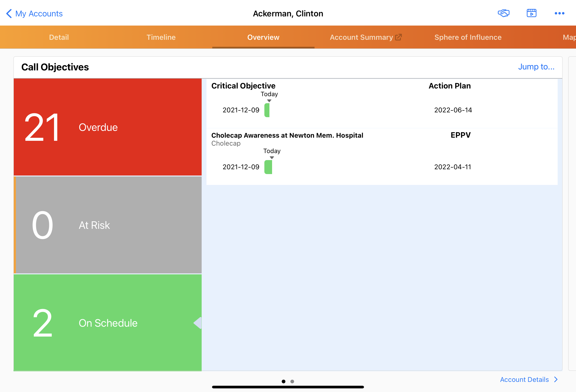Switch to Sphere of Influence tab

[x=468, y=37]
